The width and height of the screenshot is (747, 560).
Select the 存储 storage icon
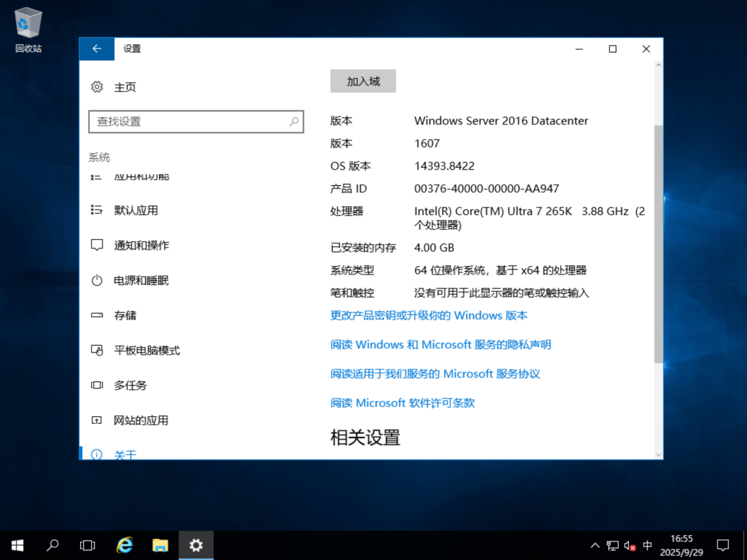97,315
